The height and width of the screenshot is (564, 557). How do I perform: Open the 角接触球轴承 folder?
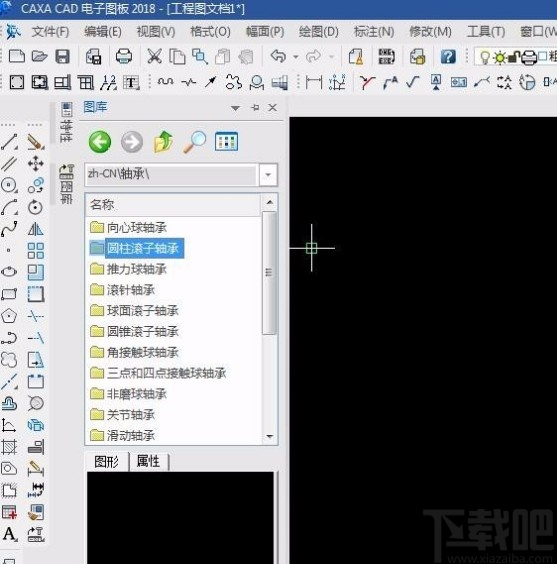click(x=134, y=352)
